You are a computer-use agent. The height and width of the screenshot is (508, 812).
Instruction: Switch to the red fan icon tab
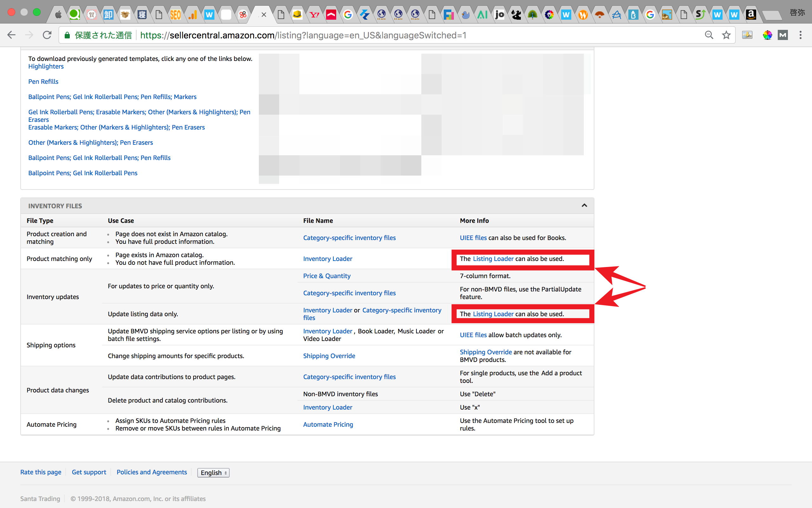pos(599,15)
